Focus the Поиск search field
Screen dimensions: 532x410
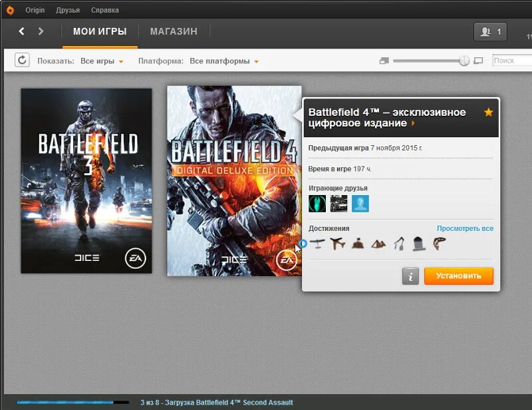point(512,61)
